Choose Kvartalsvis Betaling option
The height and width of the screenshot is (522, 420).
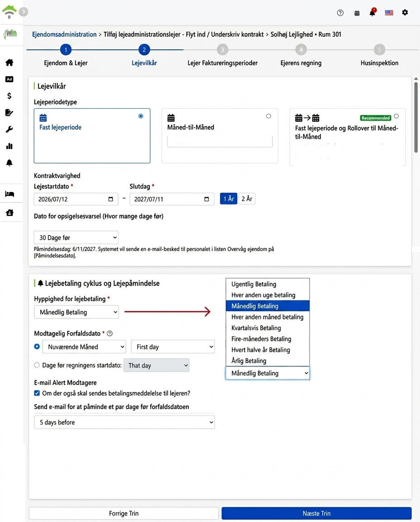(x=267, y=328)
